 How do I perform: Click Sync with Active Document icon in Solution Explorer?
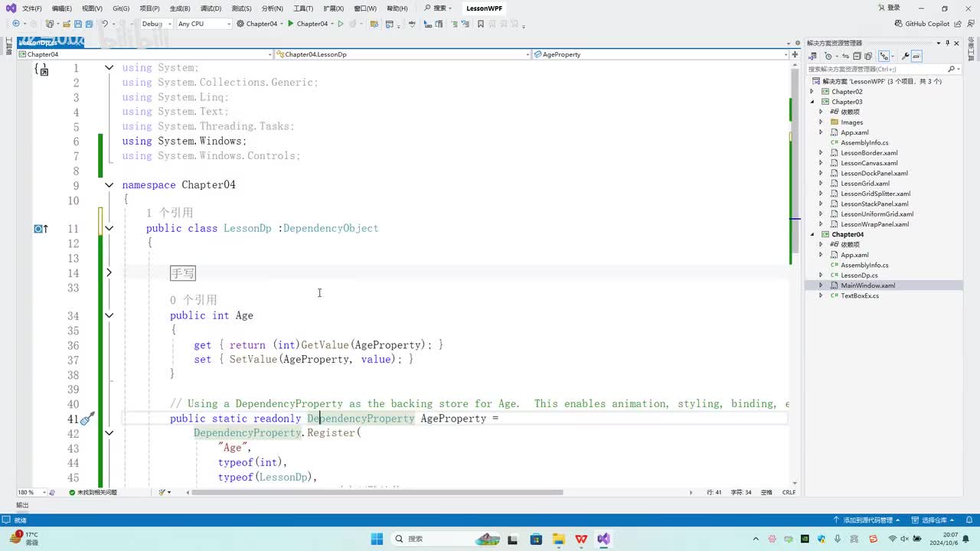pyautogui.click(x=845, y=56)
